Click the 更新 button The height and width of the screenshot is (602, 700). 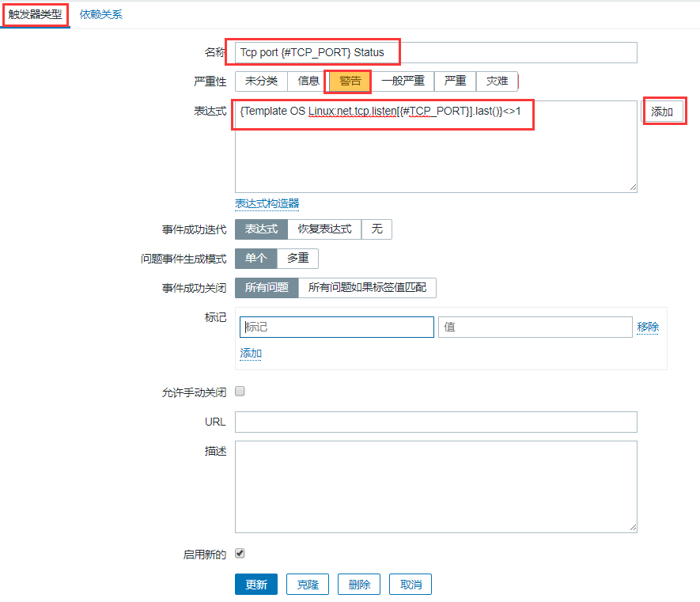[x=256, y=585]
